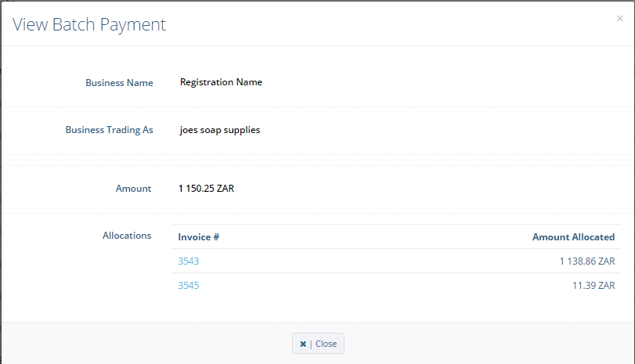This screenshot has height=364, width=635.
Task: Click the Close button in footer
Action: (319, 344)
